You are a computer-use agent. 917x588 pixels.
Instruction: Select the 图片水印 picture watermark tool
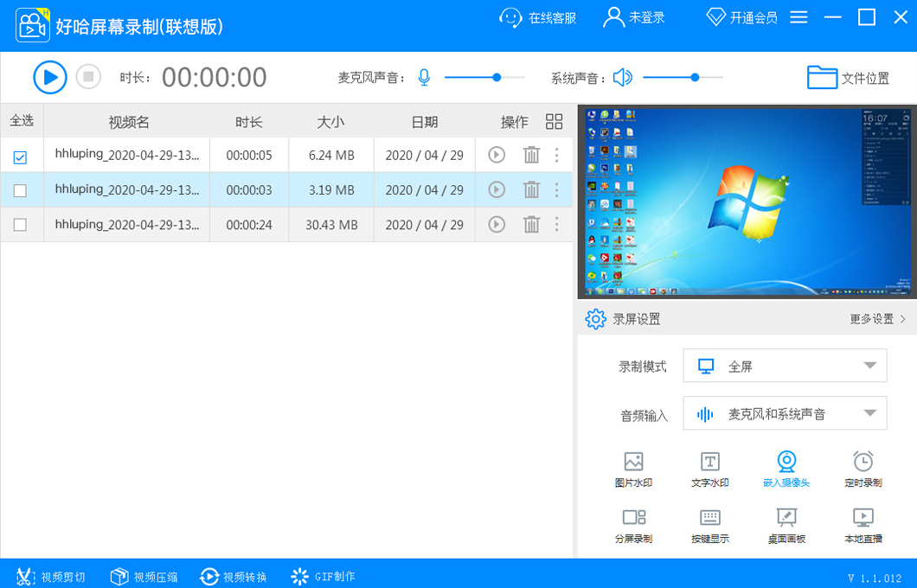[634, 468]
